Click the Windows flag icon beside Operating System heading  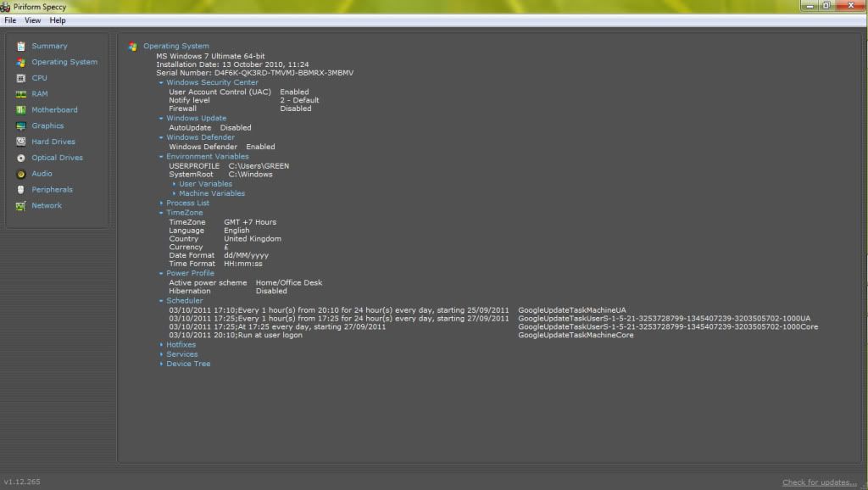pos(133,47)
